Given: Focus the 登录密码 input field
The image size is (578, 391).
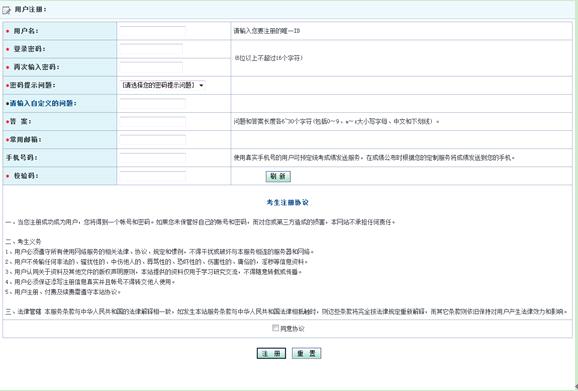Looking at the screenshot, I should tap(151, 49).
